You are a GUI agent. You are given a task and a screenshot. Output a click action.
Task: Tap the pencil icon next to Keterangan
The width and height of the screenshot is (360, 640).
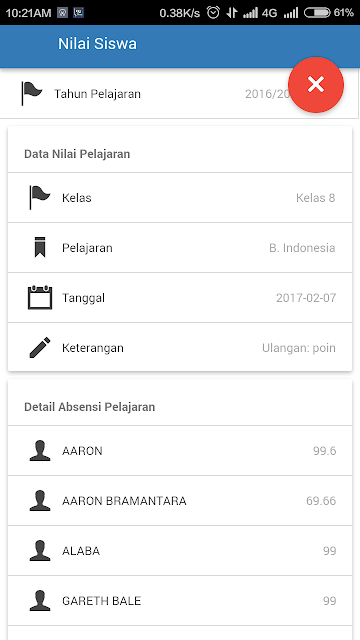[40, 347]
